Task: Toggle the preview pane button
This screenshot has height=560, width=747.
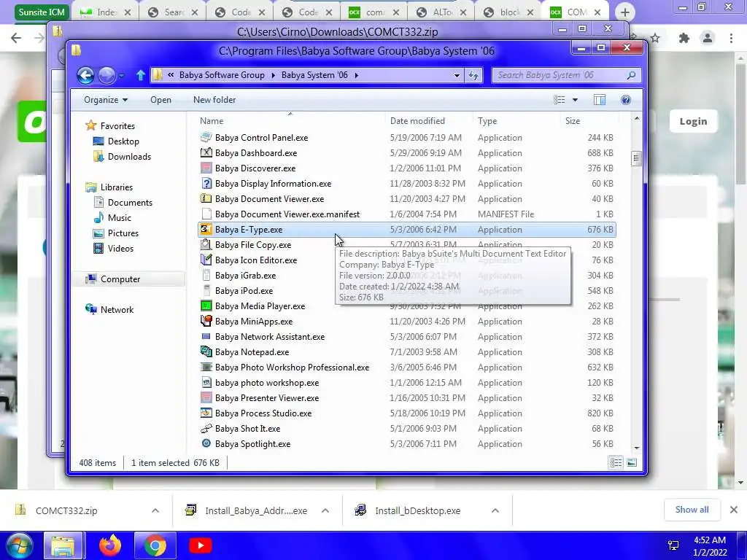Action: (600, 99)
